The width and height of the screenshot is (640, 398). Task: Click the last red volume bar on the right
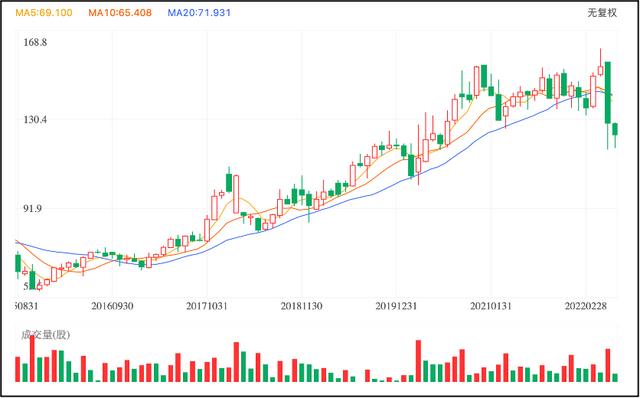click(x=608, y=365)
